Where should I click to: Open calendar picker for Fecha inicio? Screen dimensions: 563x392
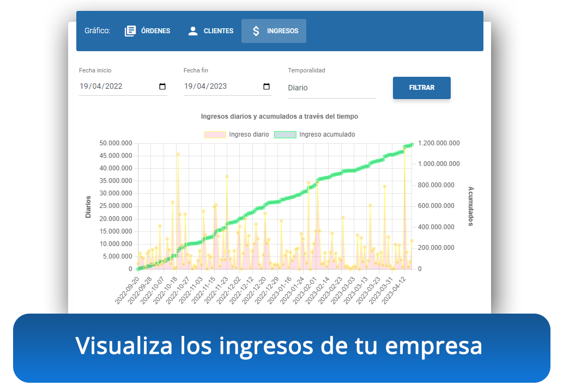[162, 87]
